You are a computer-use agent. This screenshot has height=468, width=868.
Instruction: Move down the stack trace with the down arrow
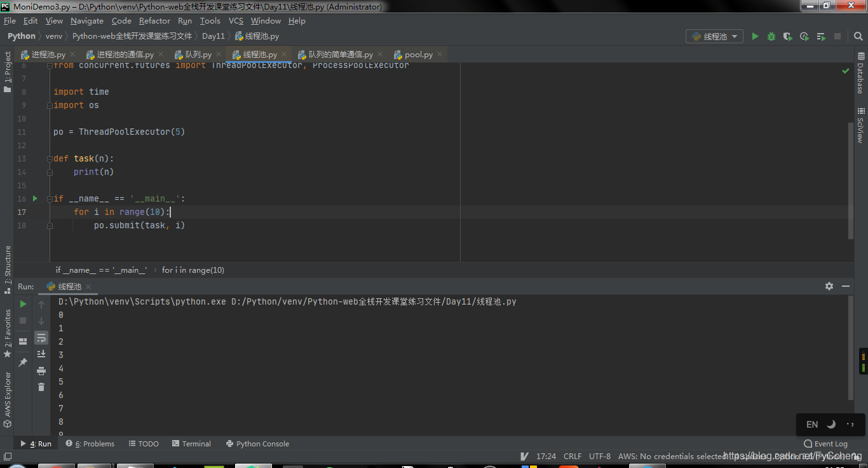(41, 320)
